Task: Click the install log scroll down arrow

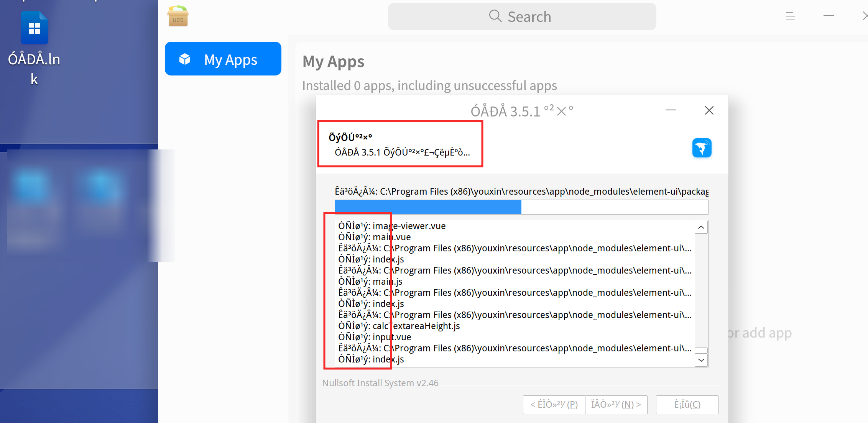Action: click(701, 360)
